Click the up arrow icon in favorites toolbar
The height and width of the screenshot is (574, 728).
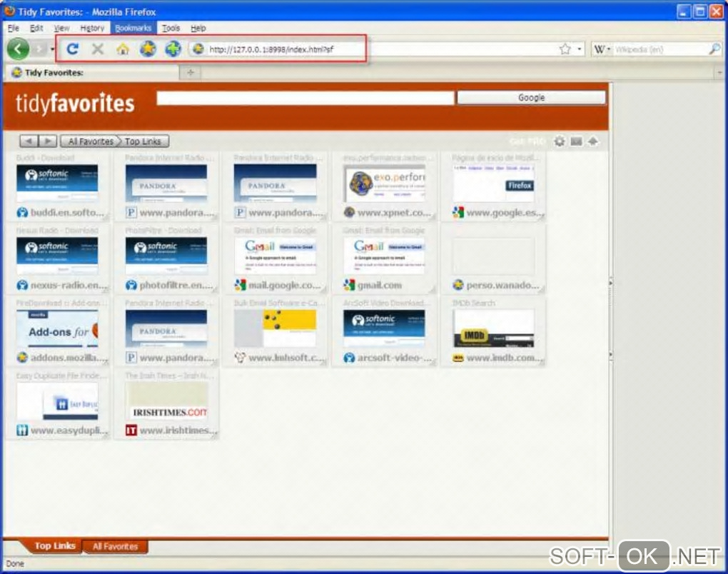click(x=593, y=141)
